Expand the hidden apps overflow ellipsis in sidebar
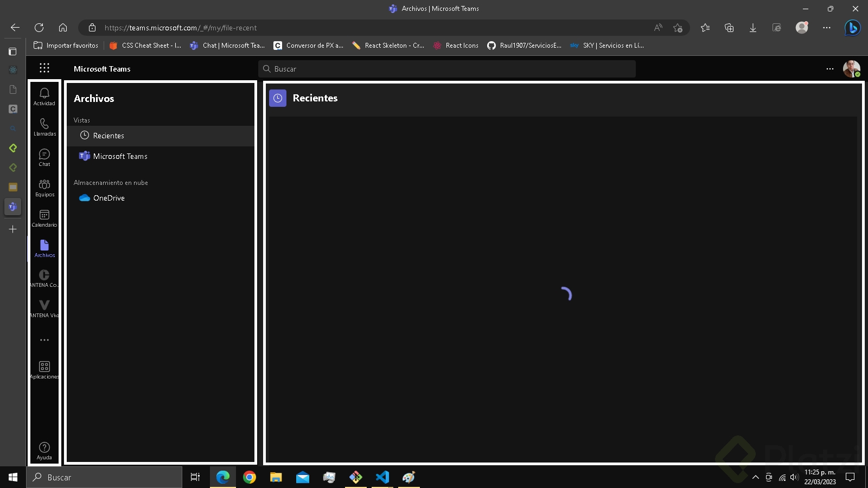 coord(44,339)
